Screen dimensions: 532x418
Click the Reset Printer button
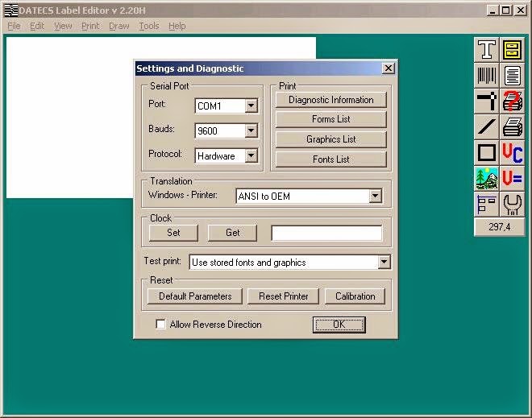click(283, 296)
